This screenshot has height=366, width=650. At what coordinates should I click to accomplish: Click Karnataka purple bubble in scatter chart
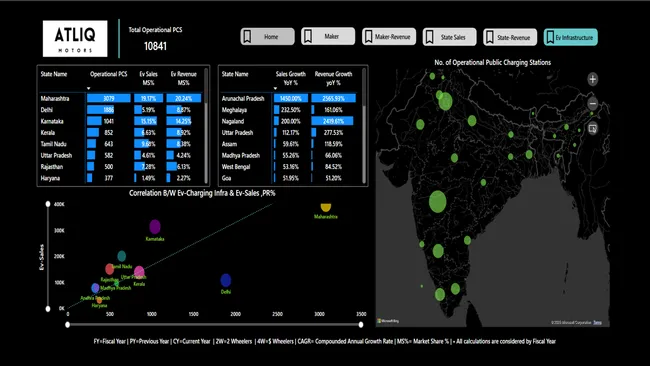155,227
